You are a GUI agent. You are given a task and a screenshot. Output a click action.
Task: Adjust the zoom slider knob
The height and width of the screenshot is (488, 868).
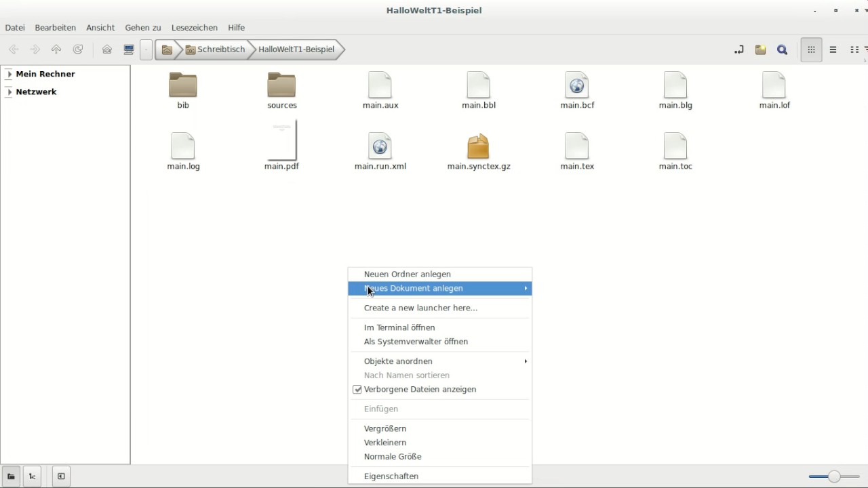[x=834, y=476]
